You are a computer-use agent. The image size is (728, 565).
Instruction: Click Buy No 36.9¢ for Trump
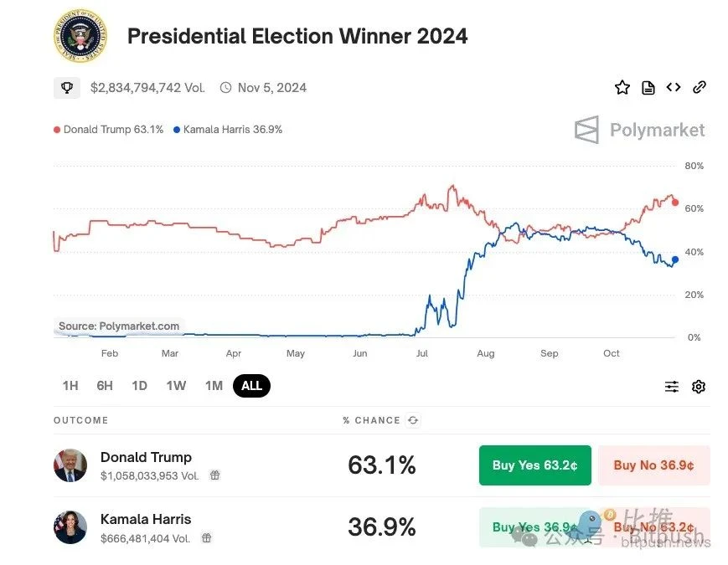(x=653, y=465)
